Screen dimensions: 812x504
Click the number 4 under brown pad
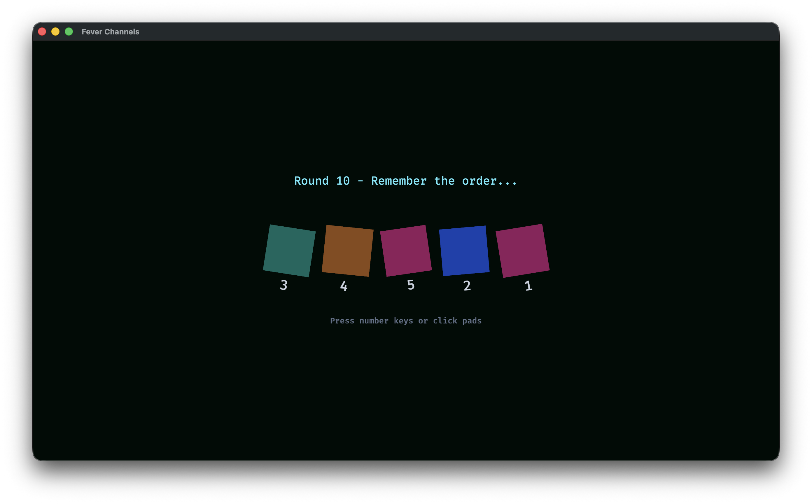point(344,286)
